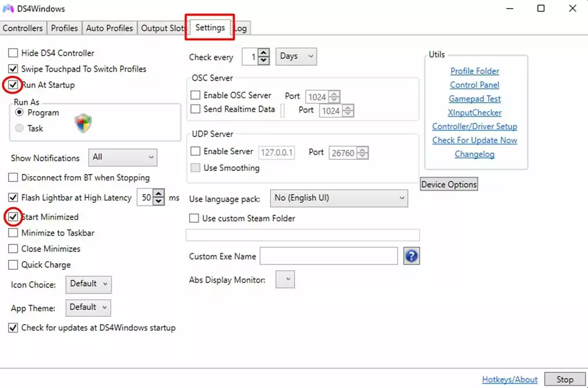588x388 pixels.
Task: Click the DS4Windows app icon in title bar
Action: 9,9
